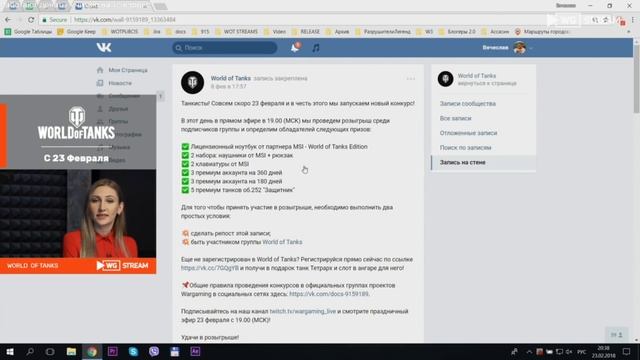Open the World of Tanks group link in conditions
Screen dimensions: 640x360
point(282,242)
